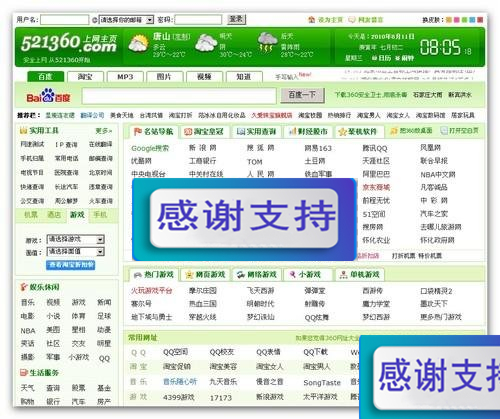Open the IP查询 tool link
Screen dimensions: 500x419
pyautogui.click(x=66, y=145)
